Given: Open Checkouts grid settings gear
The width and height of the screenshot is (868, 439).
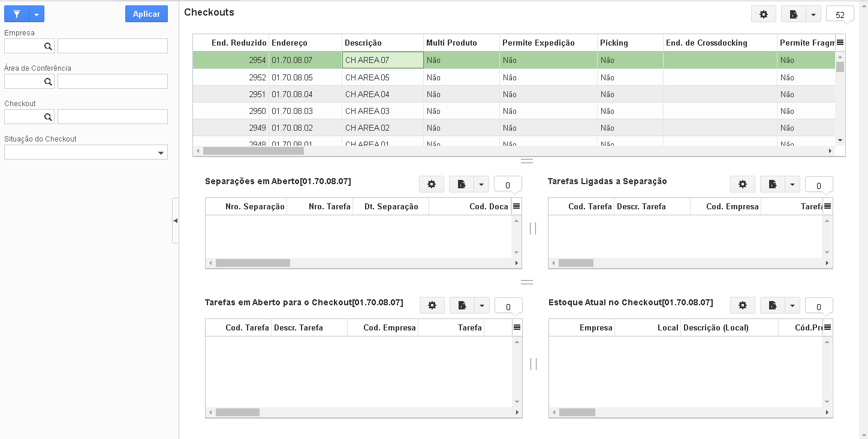Looking at the screenshot, I should click(x=764, y=14).
